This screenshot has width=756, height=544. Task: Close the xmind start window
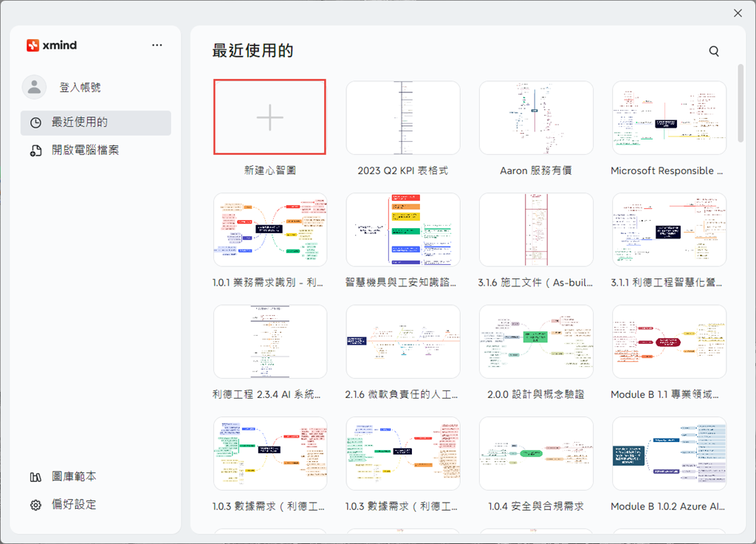pos(738,13)
